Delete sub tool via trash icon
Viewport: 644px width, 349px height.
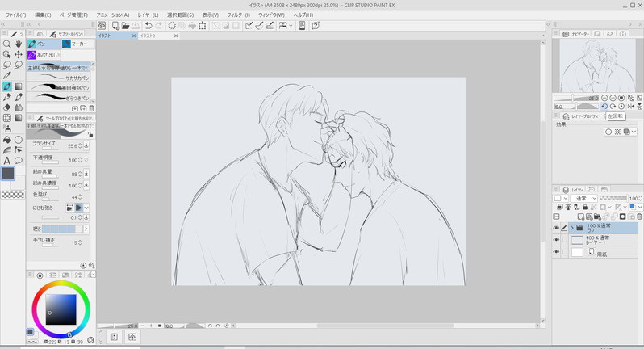pos(91,108)
